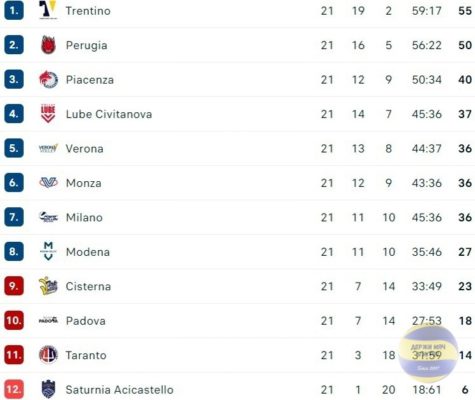This screenshot has width=475, height=400.
Task: Open the Padova team page
Action: tap(85, 321)
